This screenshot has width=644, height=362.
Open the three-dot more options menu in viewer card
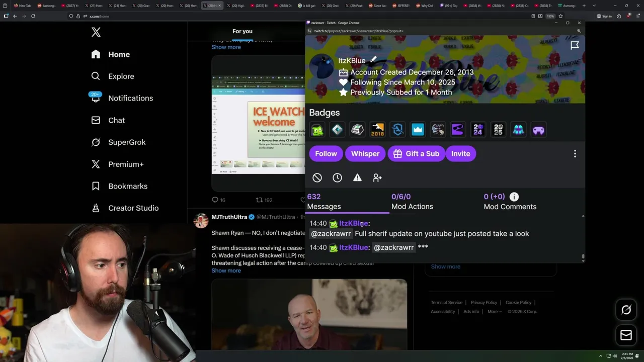(575, 154)
